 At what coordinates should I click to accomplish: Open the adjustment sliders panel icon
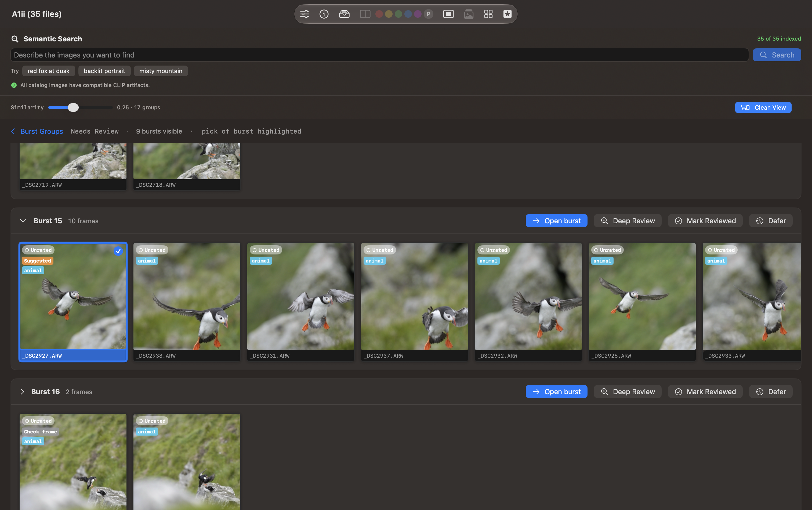click(x=305, y=14)
